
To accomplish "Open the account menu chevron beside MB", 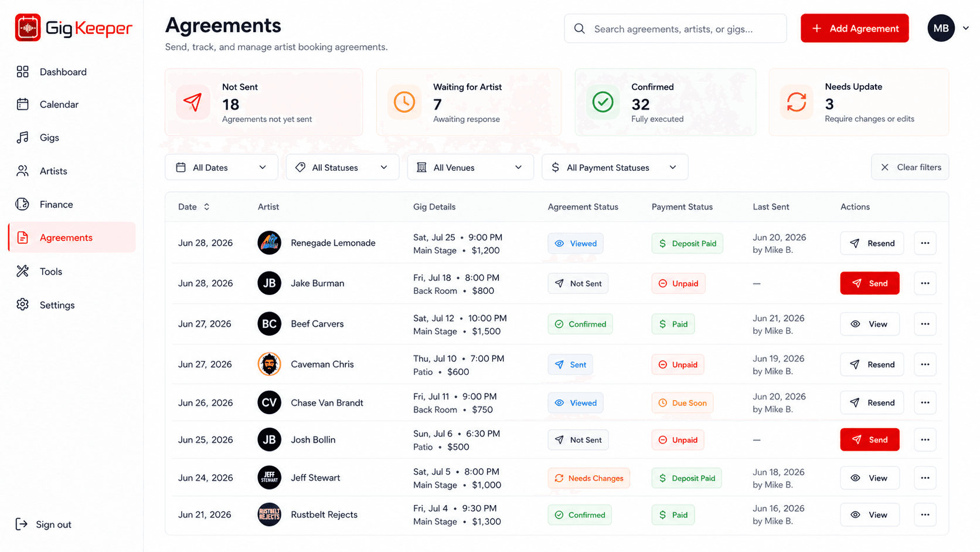I will coord(965,28).
